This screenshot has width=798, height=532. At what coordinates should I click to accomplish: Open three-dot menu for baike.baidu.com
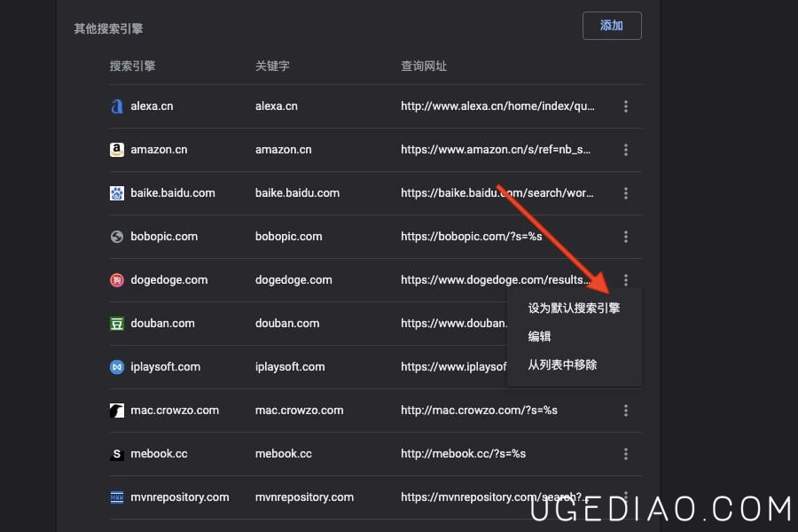[625, 193]
